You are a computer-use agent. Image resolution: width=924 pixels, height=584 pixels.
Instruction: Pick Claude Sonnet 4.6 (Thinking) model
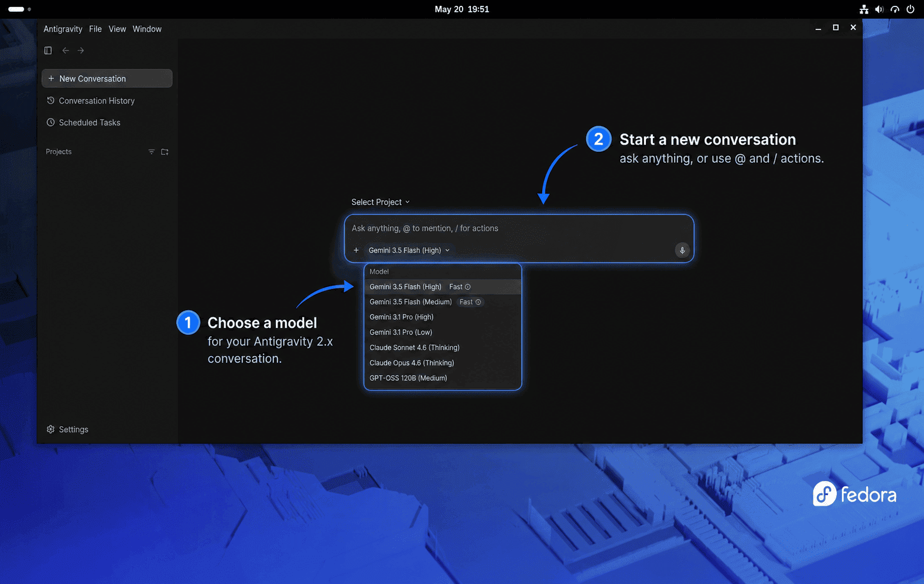point(443,348)
